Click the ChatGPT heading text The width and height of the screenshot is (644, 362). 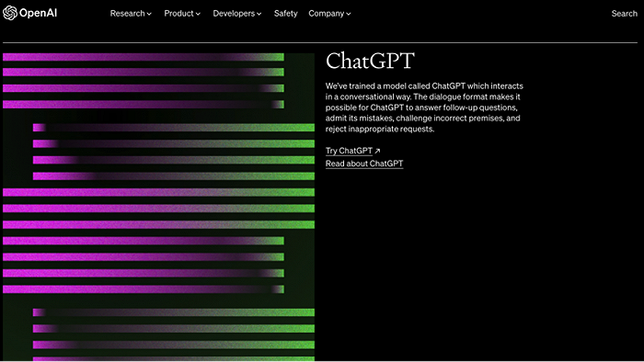pyautogui.click(x=370, y=61)
